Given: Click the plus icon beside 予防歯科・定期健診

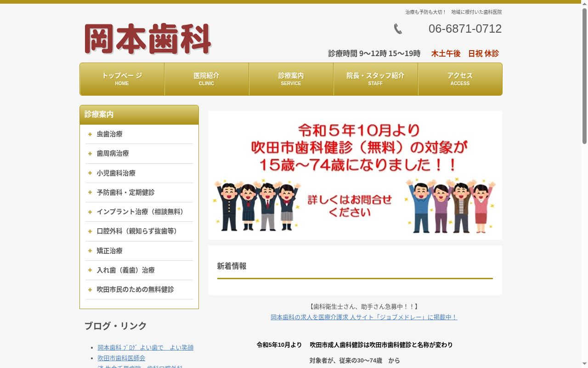Looking at the screenshot, I should coord(90,192).
